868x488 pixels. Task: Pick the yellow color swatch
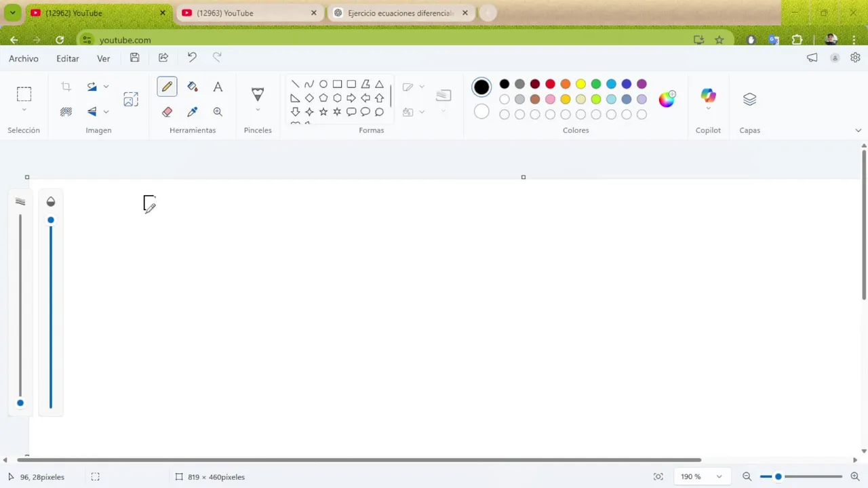[580, 84]
